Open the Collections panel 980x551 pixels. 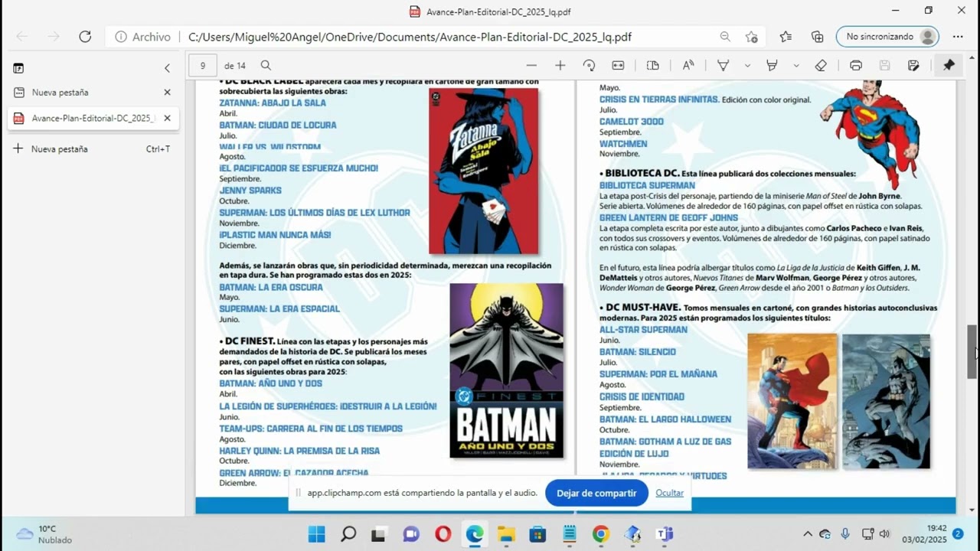pos(818,37)
